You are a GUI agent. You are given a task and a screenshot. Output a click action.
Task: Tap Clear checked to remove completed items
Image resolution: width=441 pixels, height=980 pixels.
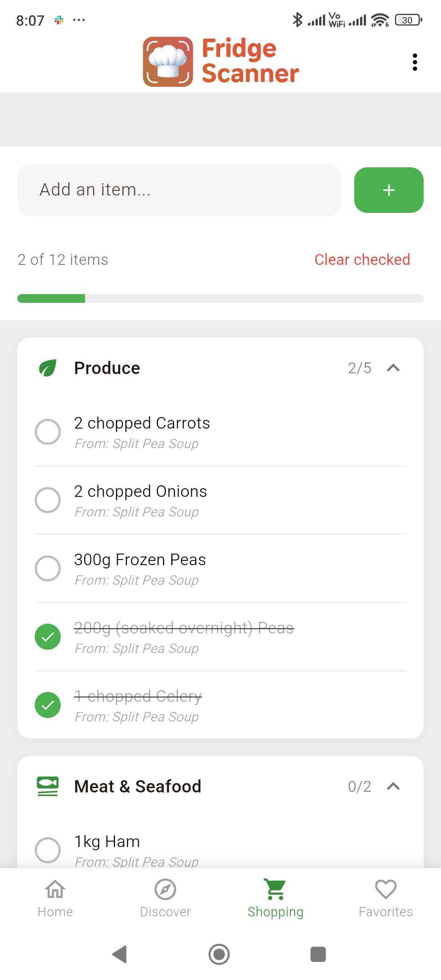pyautogui.click(x=362, y=259)
